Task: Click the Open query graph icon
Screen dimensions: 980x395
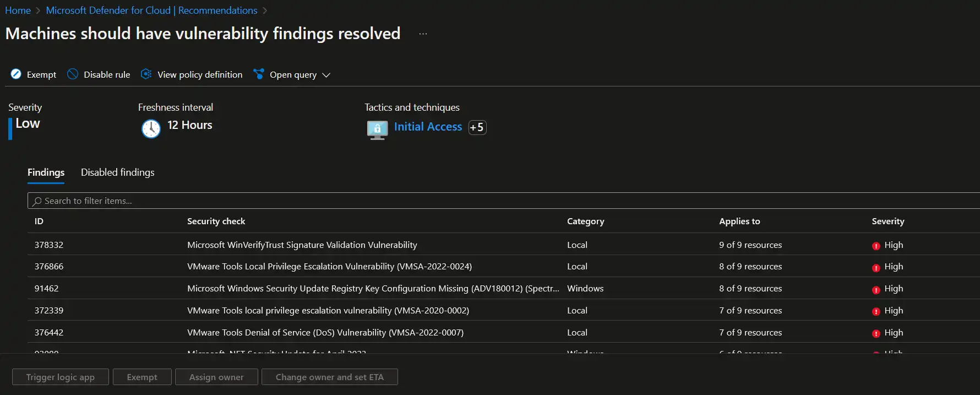Action: (258, 74)
